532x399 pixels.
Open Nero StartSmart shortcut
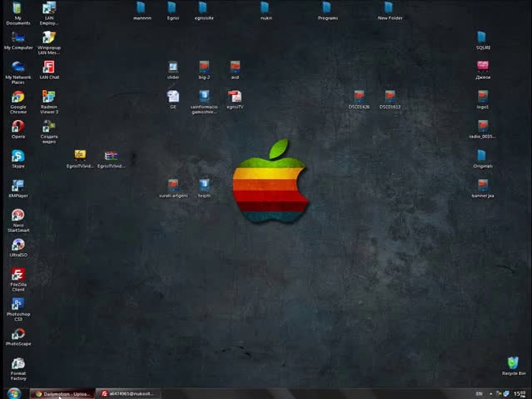(18, 220)
